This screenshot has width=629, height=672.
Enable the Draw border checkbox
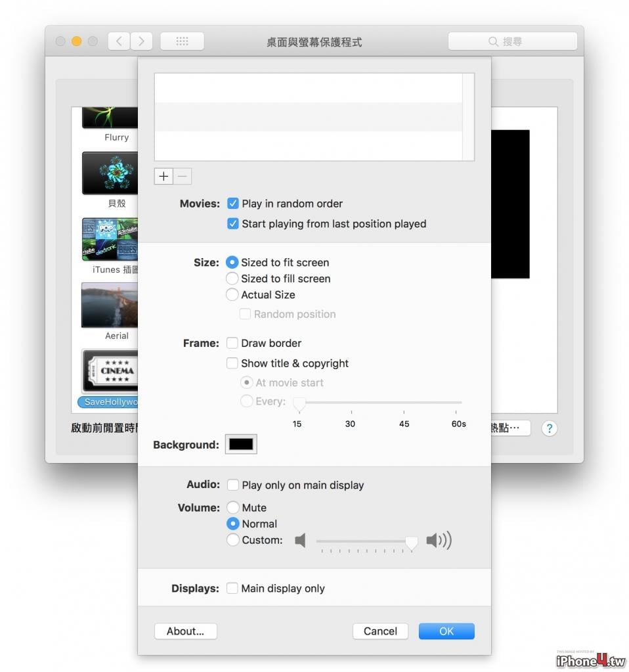232,343
